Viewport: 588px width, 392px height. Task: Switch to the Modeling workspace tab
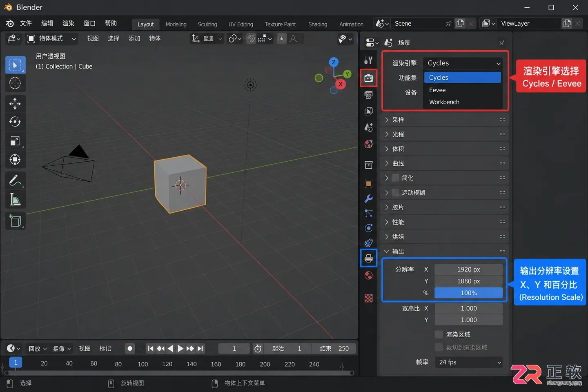point(176,24)
